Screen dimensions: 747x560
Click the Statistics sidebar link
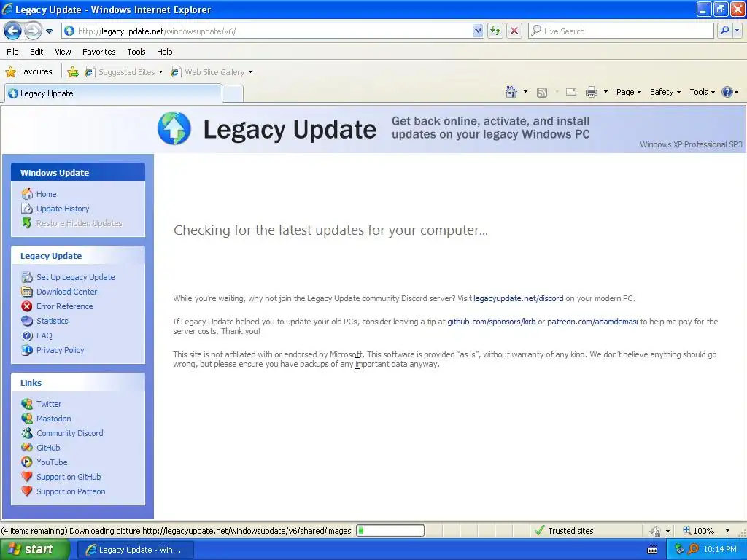pos(52,321)
